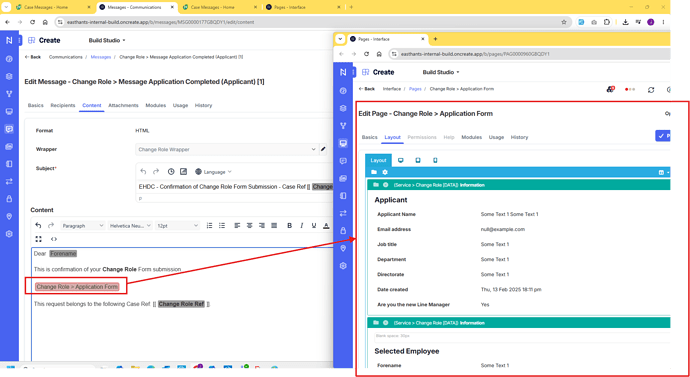Click the edit-box icon in Subject toolbar
690x377 pixels.
point(184,172)
